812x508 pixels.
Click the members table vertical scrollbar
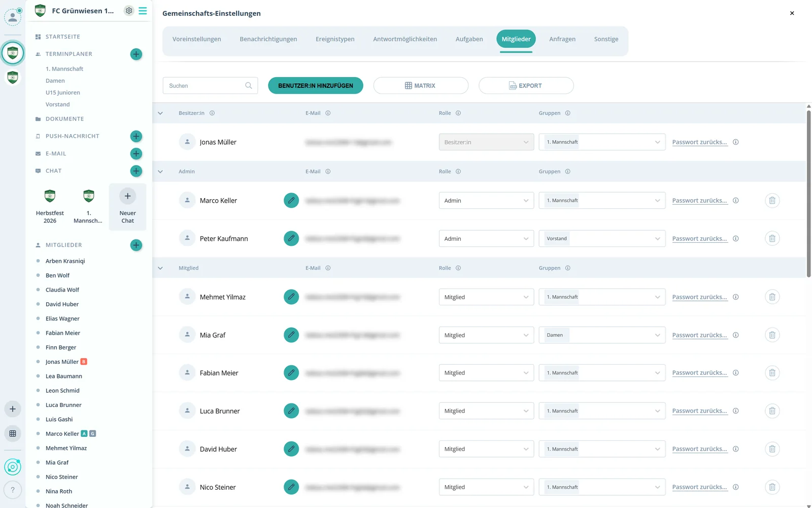pyautogui.click(x=808, y=193)
